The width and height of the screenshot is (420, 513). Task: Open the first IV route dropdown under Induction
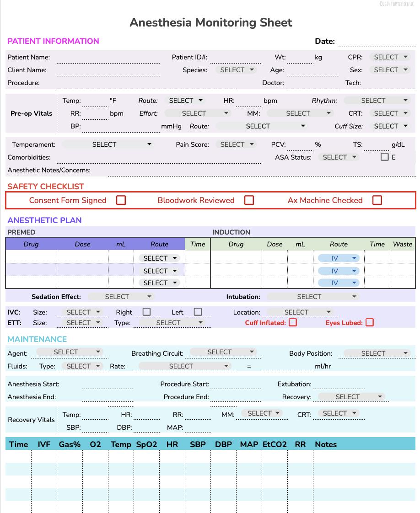(339, 258)
